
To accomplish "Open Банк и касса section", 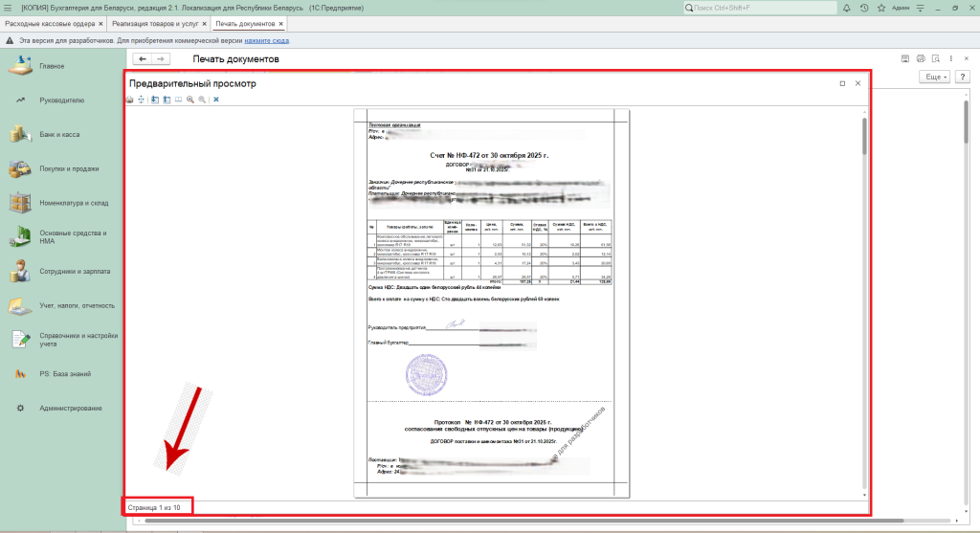I will (x=59, y=134).
